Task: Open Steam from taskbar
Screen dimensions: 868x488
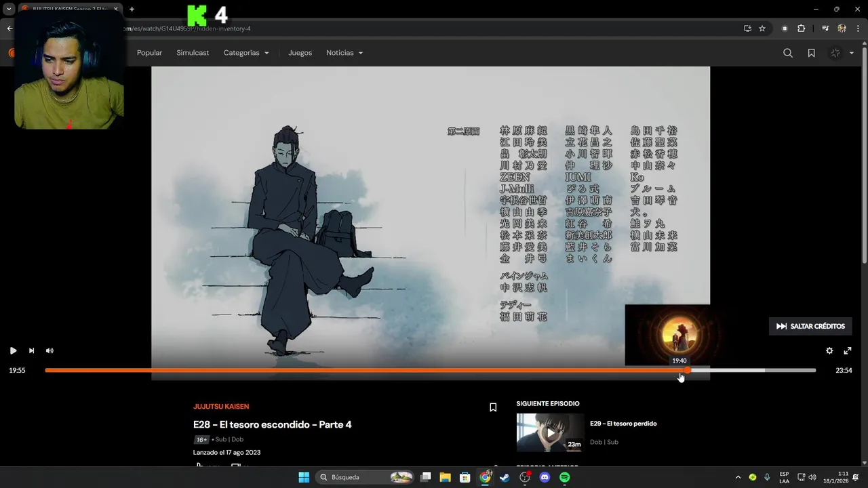Action: click(x=505, y=477)
